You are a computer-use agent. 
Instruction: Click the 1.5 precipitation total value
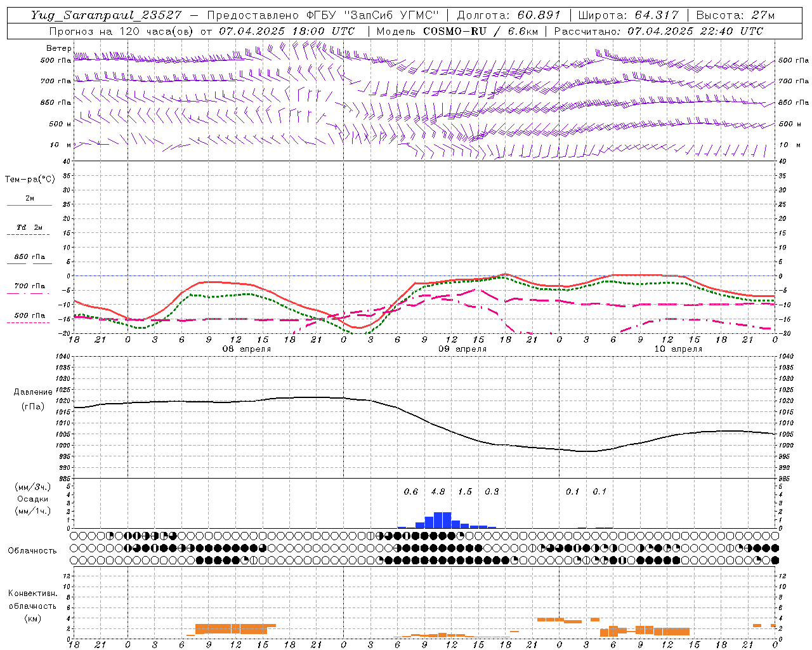465,491
